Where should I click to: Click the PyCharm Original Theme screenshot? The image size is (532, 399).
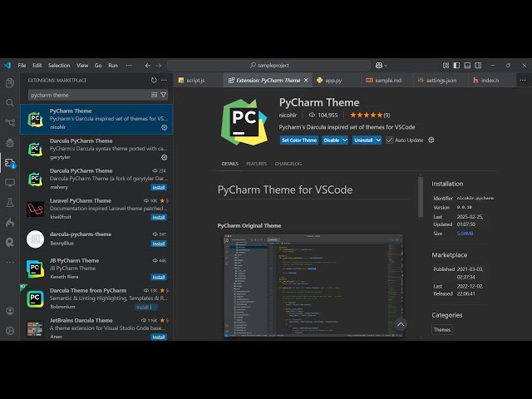tap(313, 284)
